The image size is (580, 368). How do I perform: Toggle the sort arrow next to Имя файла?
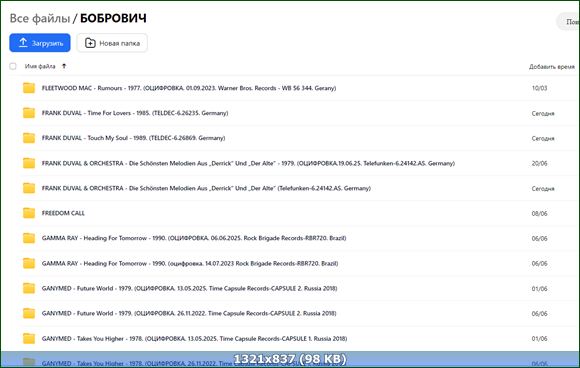(x=64, y=66)
